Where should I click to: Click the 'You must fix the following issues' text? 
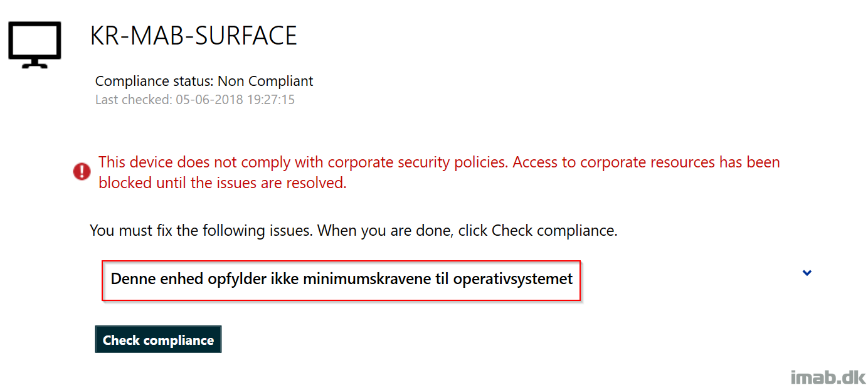point(201,230)
